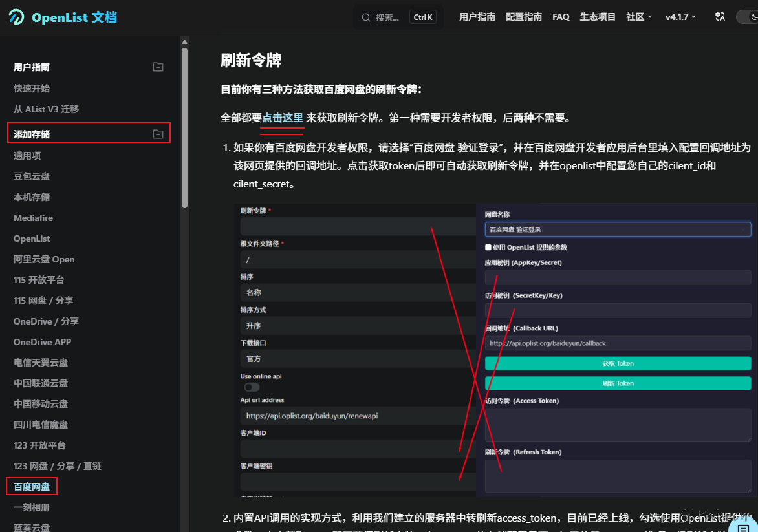Screen dimensions: 758x532
Task: Click the 刷新令牌 form screenshot image
Action: point(495,350)
